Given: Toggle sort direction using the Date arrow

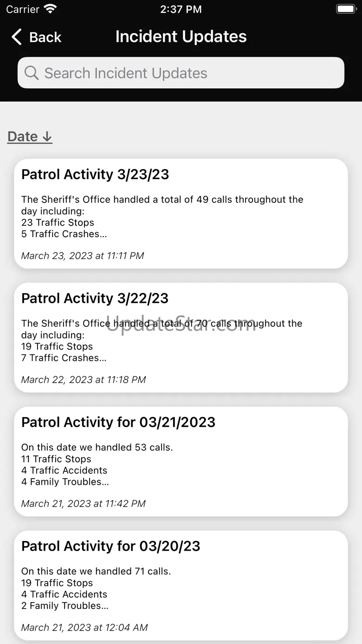Looking at the screenshot, I should 47,137.
